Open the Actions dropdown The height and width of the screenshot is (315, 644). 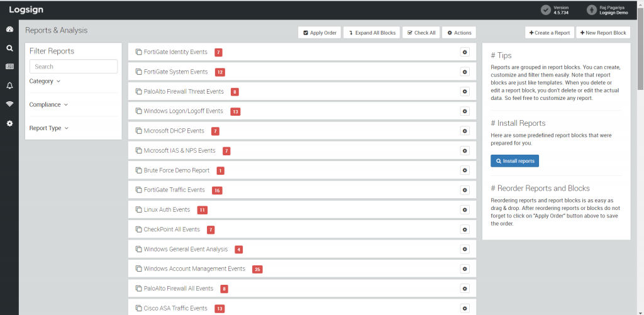click(x=458, y=33)
